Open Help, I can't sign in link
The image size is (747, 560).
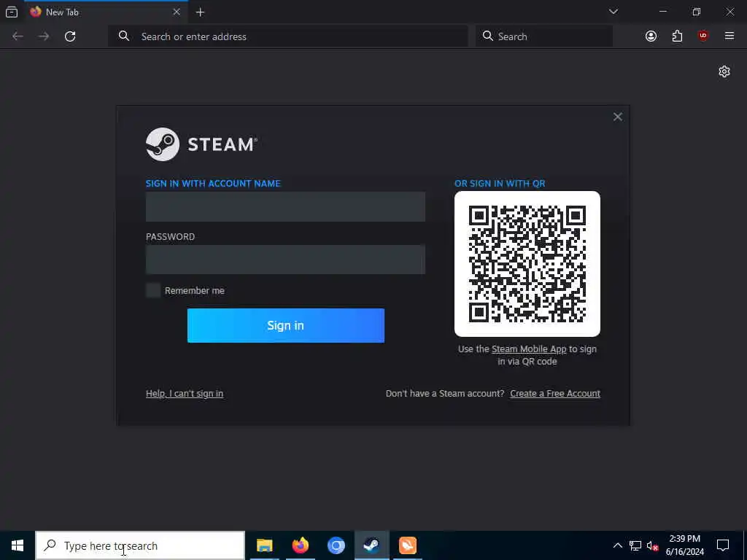[x=185, y=393]
